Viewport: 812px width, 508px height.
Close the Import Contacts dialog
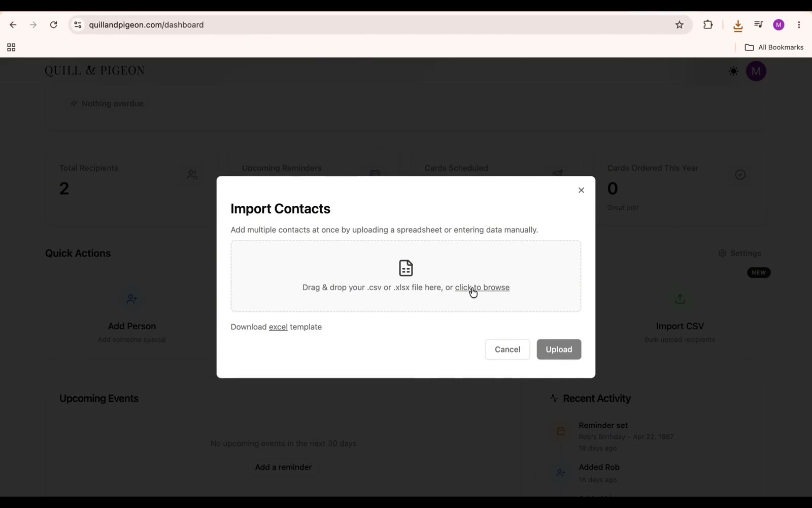coord(581,190)
